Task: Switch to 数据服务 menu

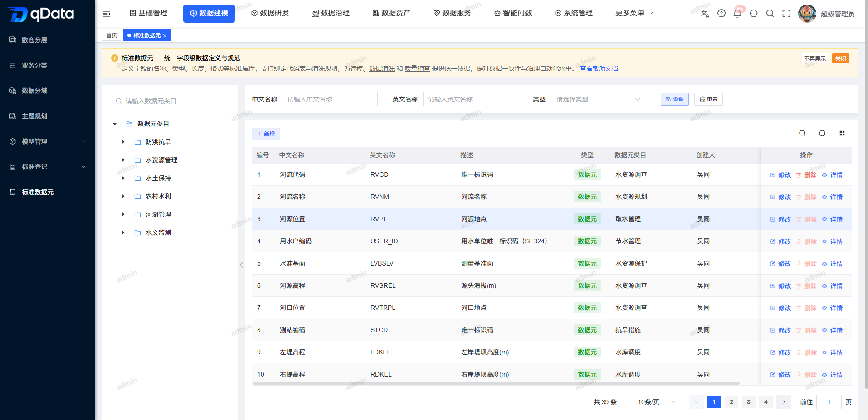Action: point(453,13)
